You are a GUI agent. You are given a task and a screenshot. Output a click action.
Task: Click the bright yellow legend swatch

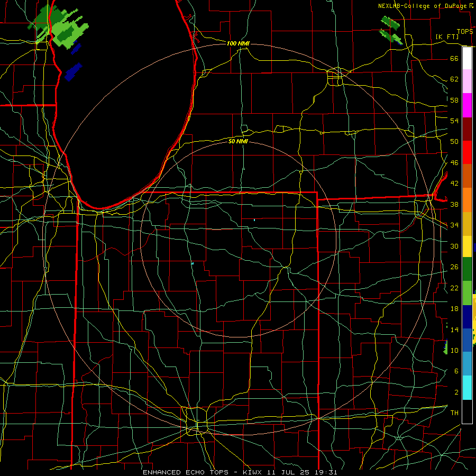(x=467, y=246)
